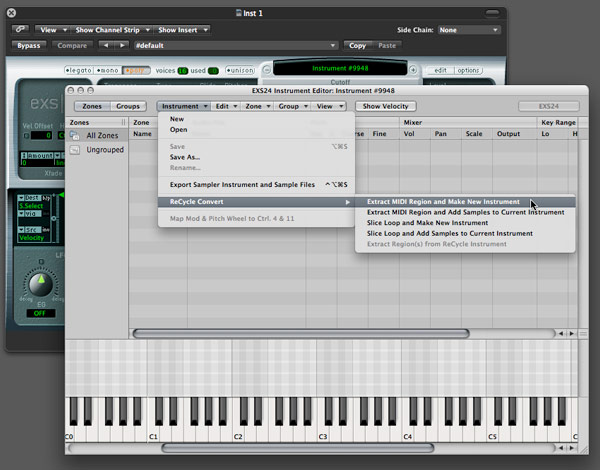The height and width of the screenshot is (470, 600).
Task: Click the Vel Offset value field
Action: coord(41,135)
